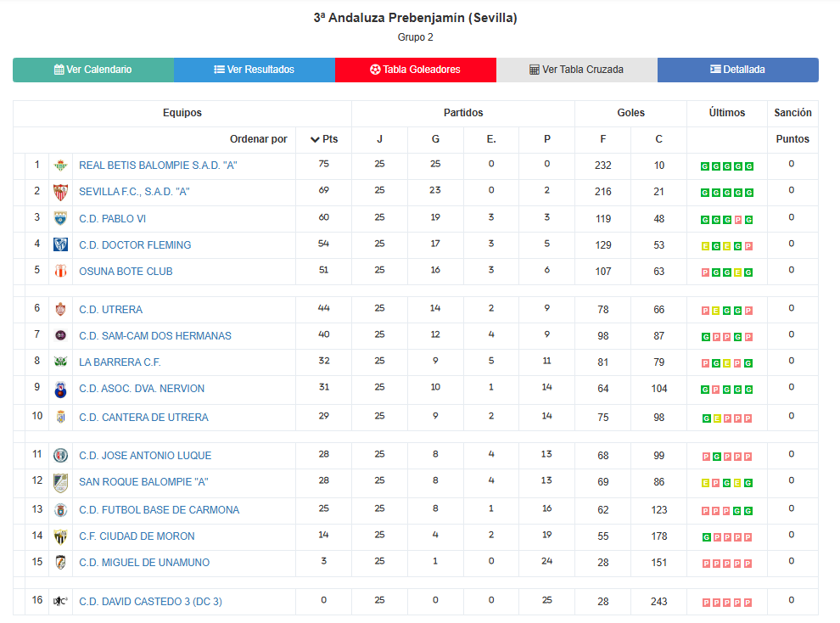840x623 pixels.
Task: Click the San Roque Balompie crest icon
Action: click(x=60, y=483)
